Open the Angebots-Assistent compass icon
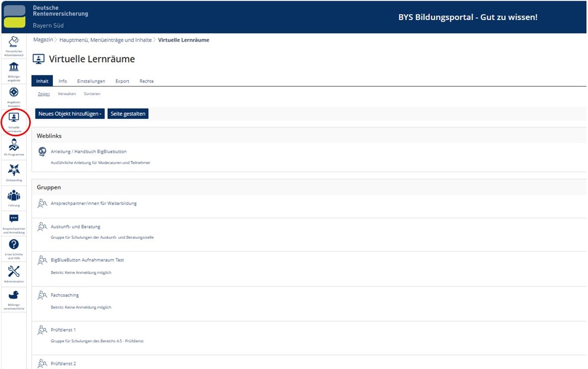The image size is (588, 369). click(14, 92)
